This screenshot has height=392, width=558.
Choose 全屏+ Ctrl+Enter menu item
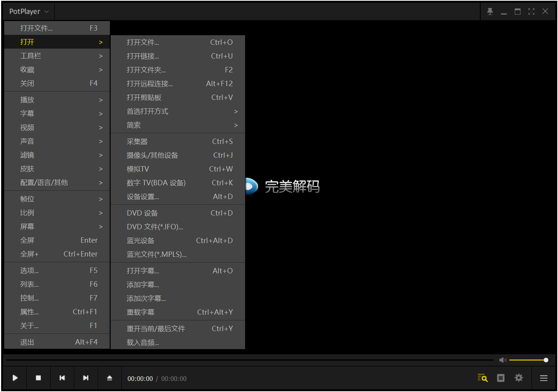57,254
